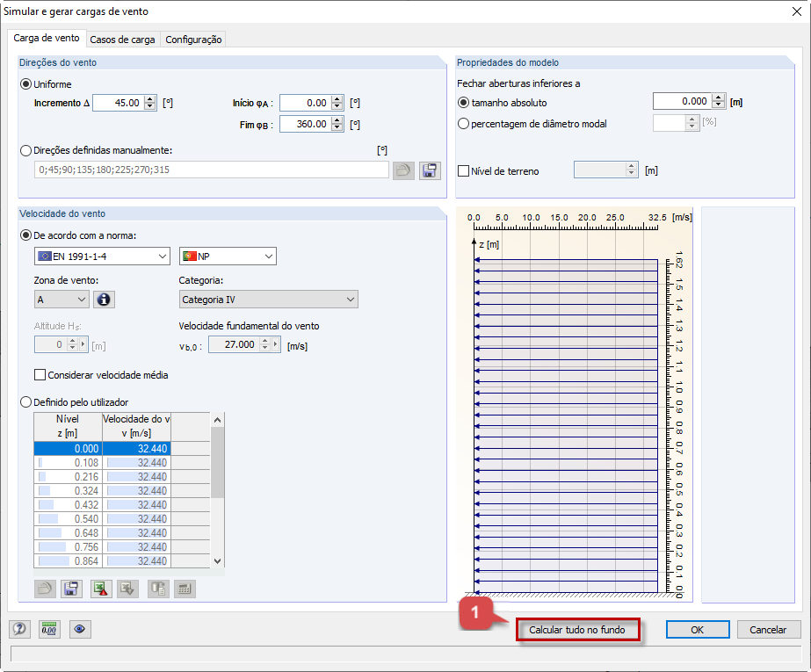Click the eye icon to preview the loads
811x672 pixels.
pos(79,629)
